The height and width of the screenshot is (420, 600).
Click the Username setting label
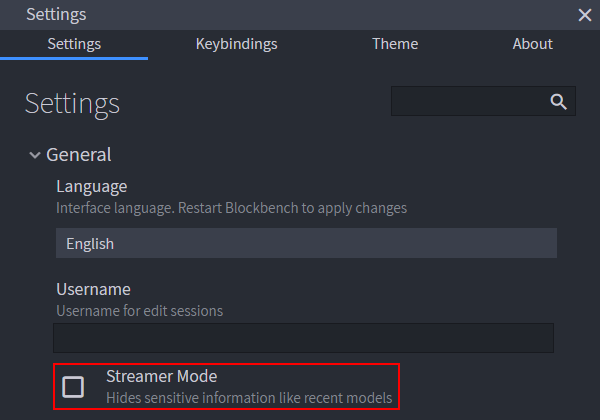(93, 289)
